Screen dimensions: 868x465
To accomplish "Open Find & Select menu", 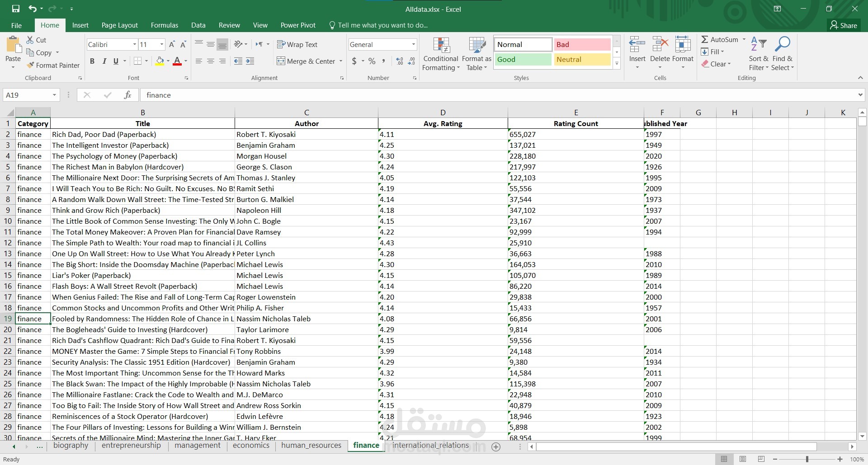I will point(783,54).
